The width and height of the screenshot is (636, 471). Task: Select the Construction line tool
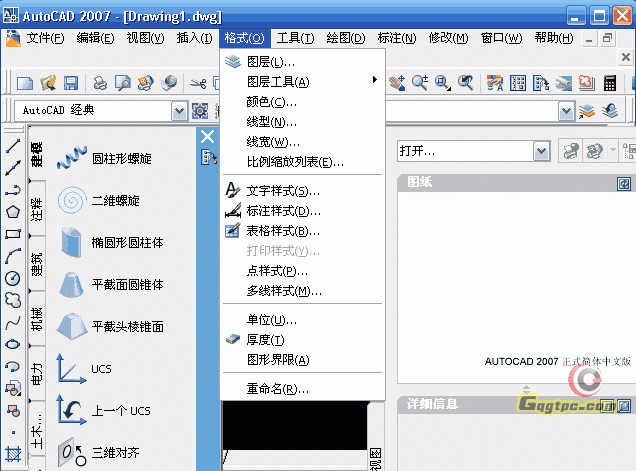[13, 168]
